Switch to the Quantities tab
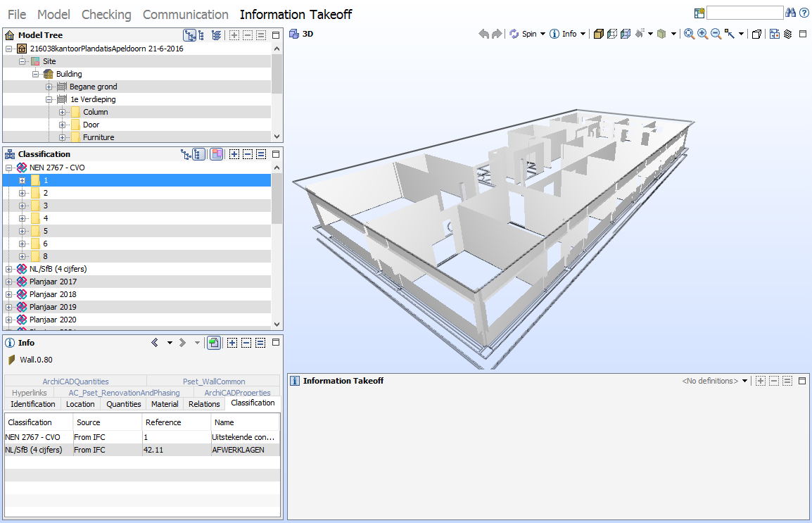 pyautogui.click(x=123, y=404)
